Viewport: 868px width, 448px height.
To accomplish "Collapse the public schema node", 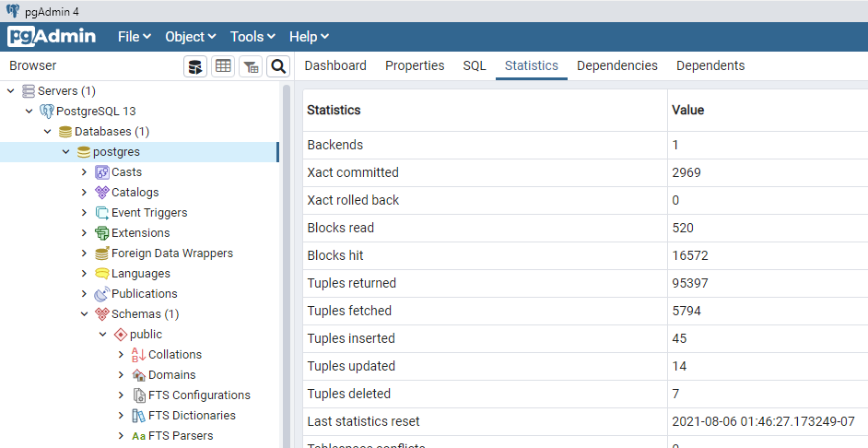I will (x=103, y=335).
